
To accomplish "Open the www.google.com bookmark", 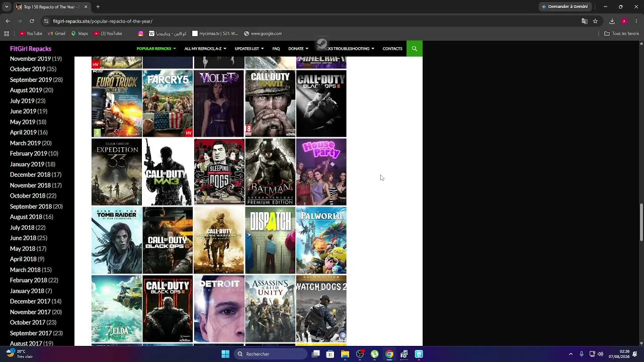I will [263, 34].
